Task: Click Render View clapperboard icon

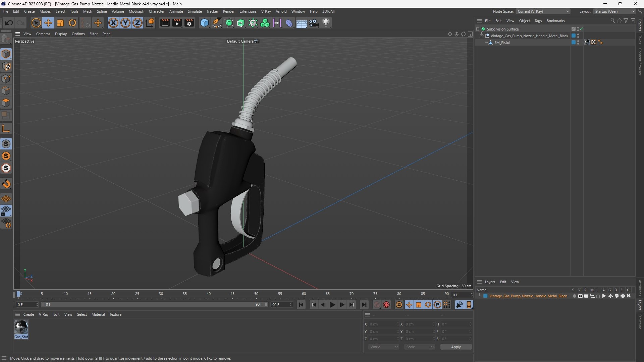Action: pyautogui.click(x=165, y=23)
